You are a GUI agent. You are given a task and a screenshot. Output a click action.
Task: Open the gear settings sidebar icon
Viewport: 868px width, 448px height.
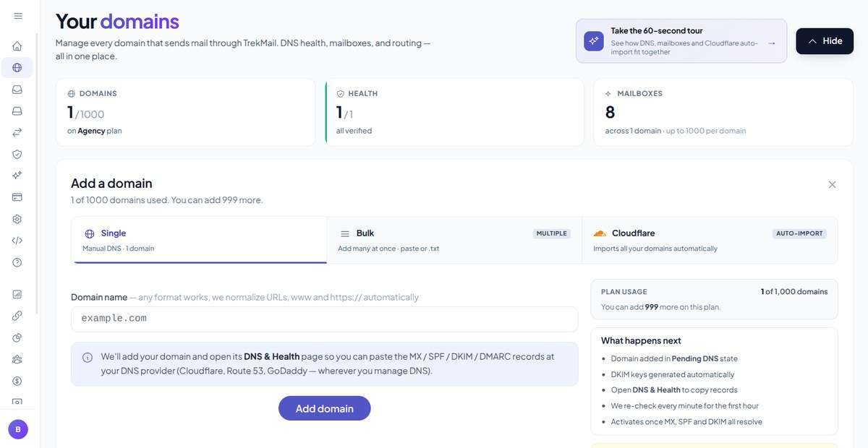[x=17, y=219]
